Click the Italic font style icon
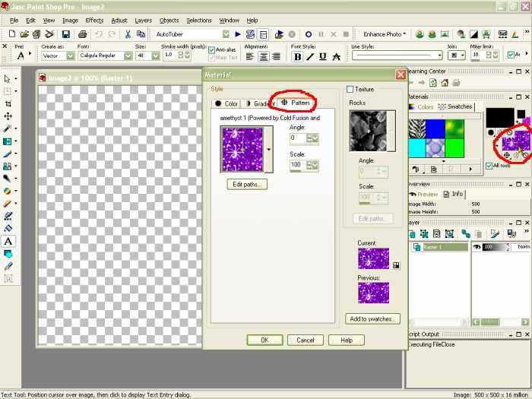This screenshot has width=532, height=399. pyautogui.click(x=310, y=57)
